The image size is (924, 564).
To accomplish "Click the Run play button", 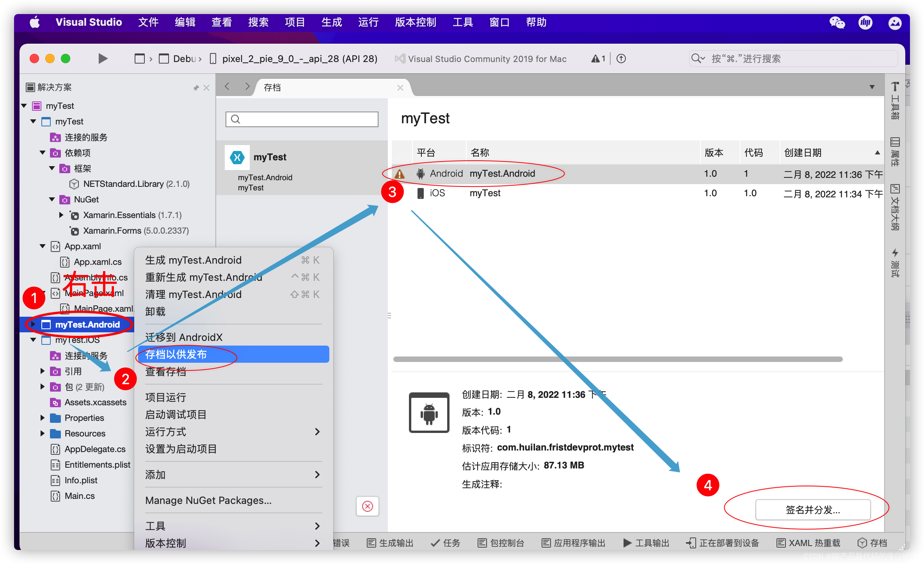I will 103,59.
